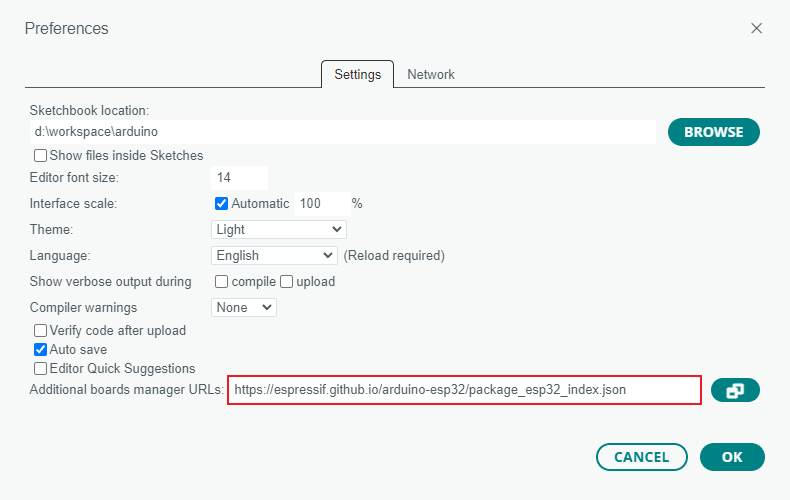790x500 pixels.
Task: Open the Compiler warnings dropdown
Action: tap(244, 307)
